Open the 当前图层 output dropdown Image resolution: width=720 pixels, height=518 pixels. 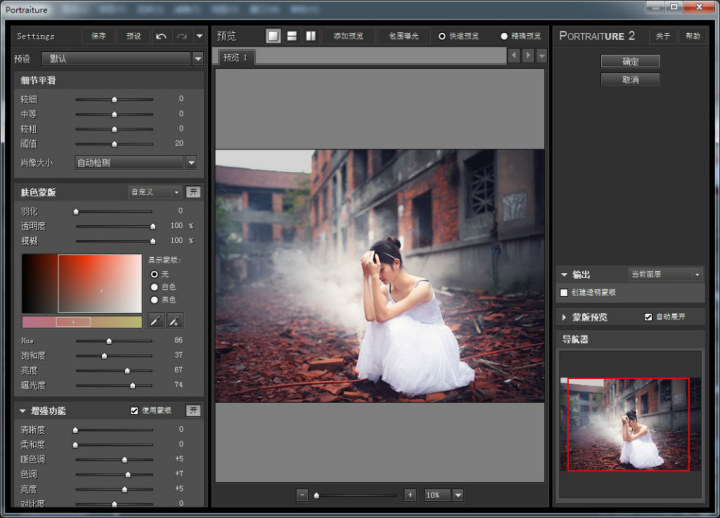pyautogui.click(x=665, y=275)
